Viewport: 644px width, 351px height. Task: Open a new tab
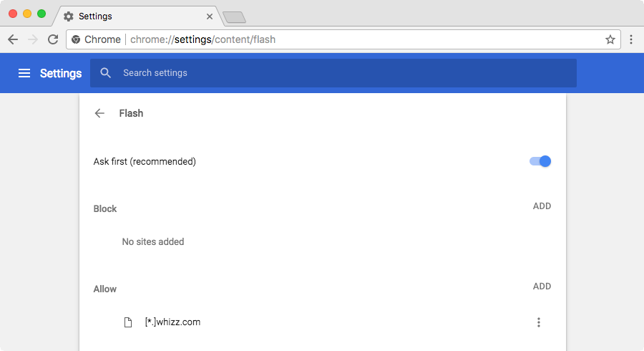pos(234,16)
